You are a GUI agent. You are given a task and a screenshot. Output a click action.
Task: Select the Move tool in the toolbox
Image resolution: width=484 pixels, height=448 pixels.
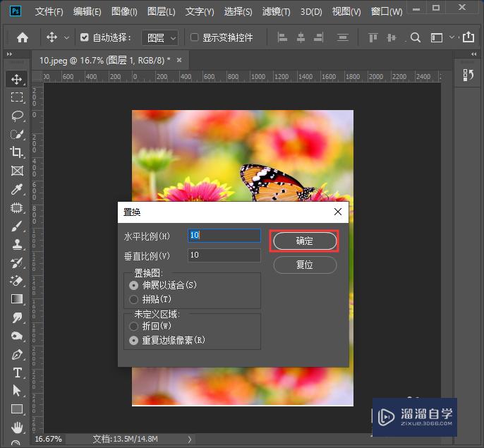pyautogui.click(x=17, y=79)
